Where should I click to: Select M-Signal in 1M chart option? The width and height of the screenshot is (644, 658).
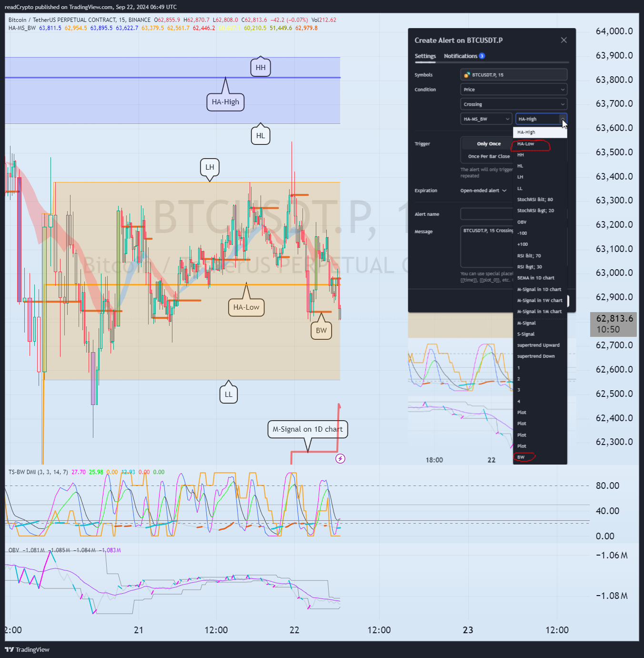540,312
